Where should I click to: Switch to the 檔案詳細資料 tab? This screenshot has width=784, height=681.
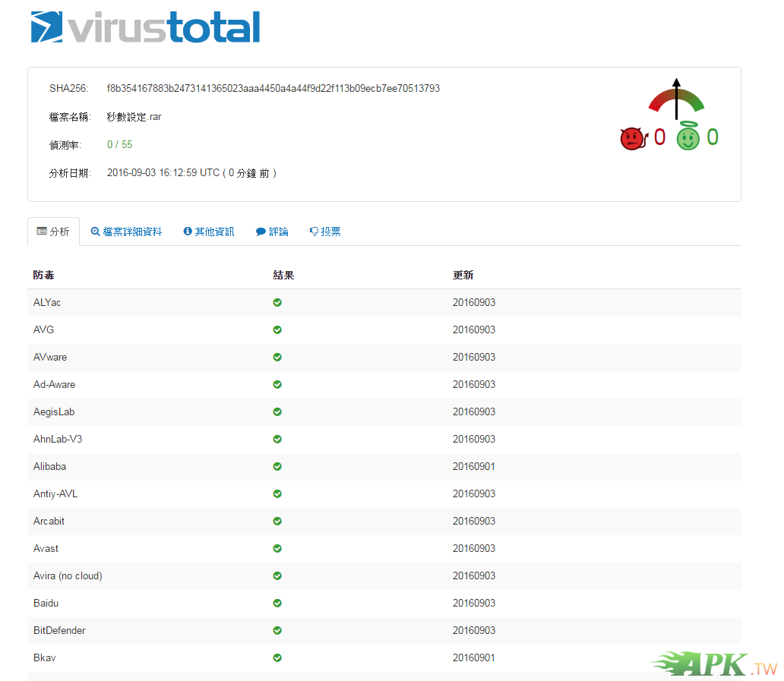coord(127,232)
